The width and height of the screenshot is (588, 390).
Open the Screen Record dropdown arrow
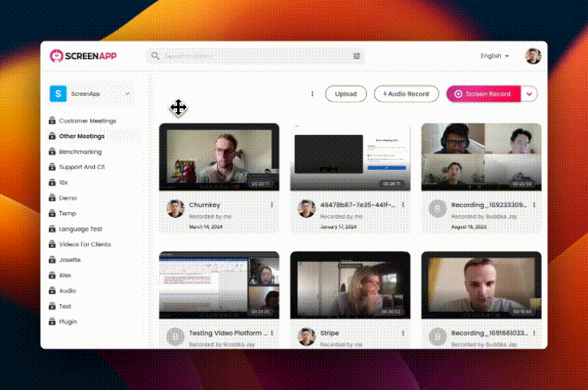click(530, 94)
